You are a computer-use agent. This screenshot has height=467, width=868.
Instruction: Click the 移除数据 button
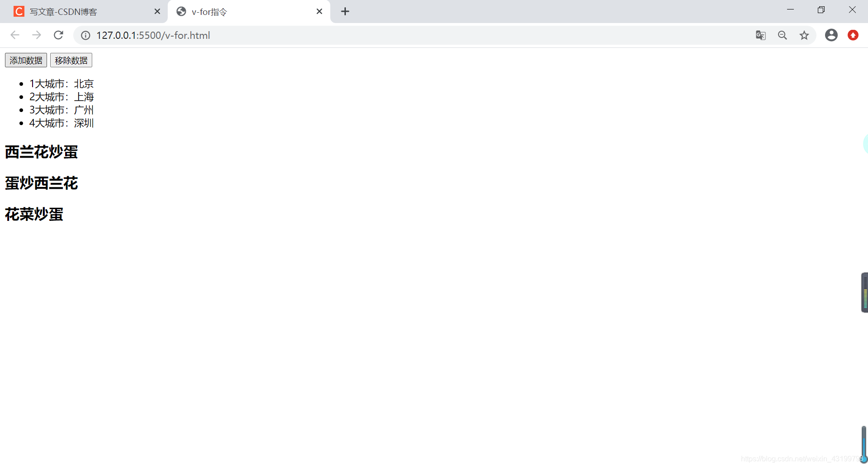pos(71,60)
